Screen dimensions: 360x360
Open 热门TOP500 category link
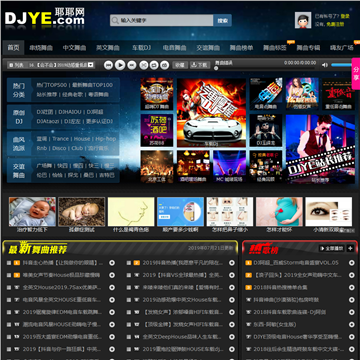52,85
